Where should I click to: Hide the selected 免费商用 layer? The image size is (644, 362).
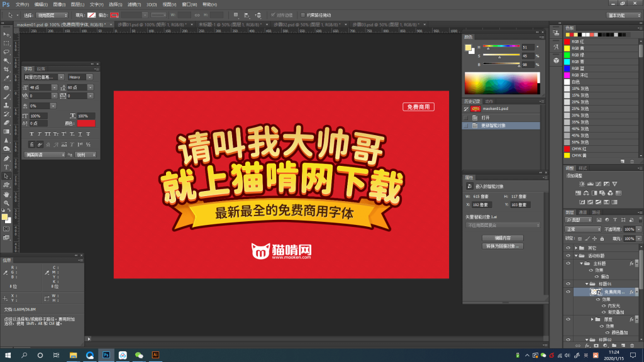pos(568,292)
